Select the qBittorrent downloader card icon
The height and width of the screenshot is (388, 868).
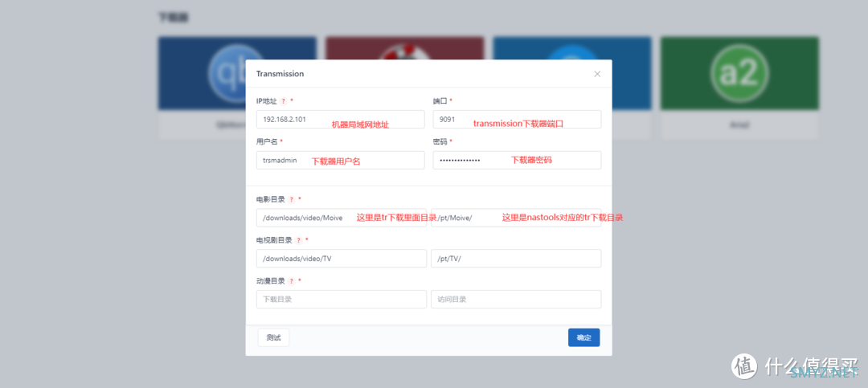point(228,73)
